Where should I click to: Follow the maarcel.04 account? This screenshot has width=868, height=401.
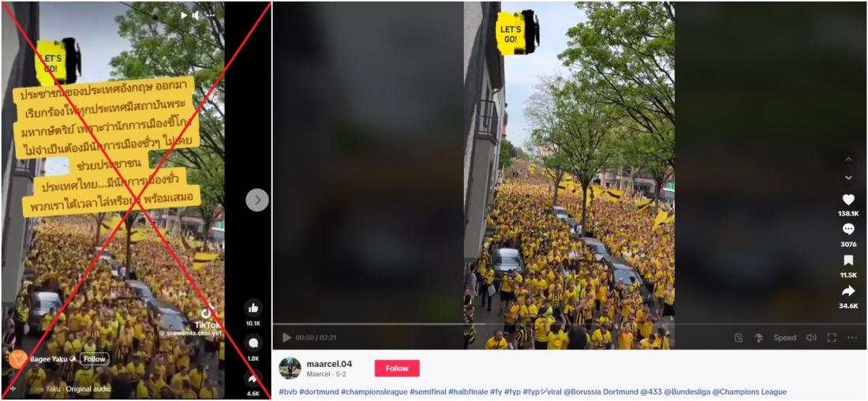[x=397, y=369]
